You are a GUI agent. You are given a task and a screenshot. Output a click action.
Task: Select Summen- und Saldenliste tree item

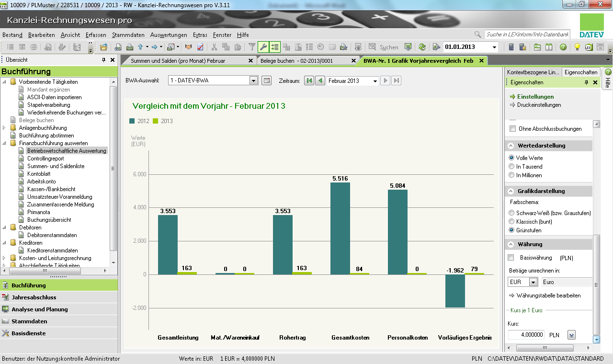coord(56,166)
